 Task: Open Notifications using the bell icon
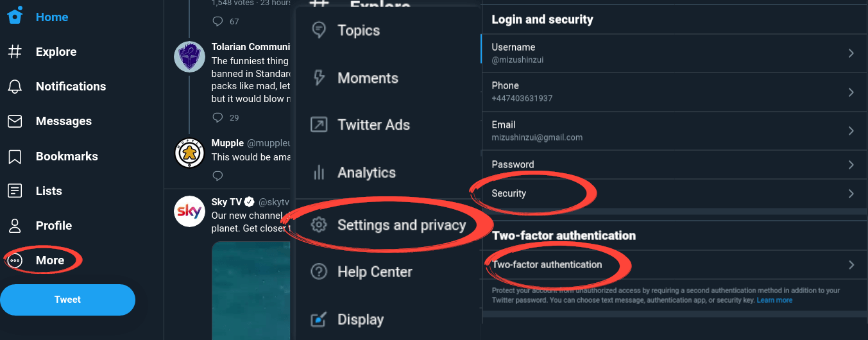point(15,87)
